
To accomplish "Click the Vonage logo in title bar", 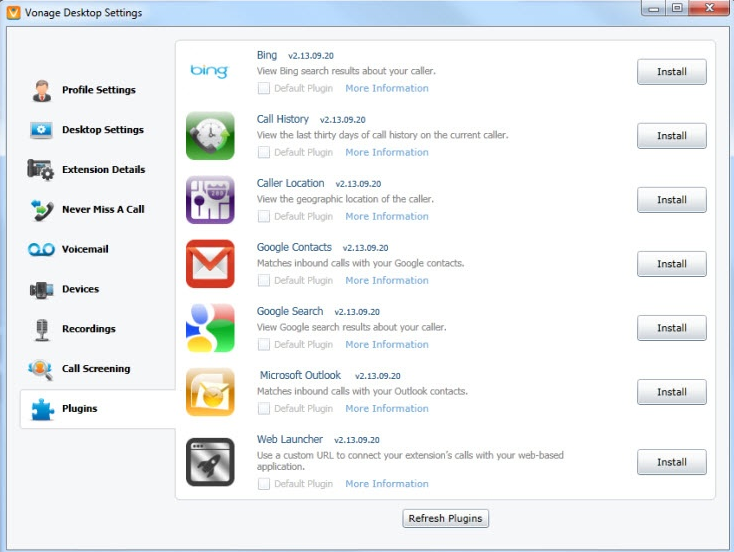I will pyautogui.click(x=14, y=12).
